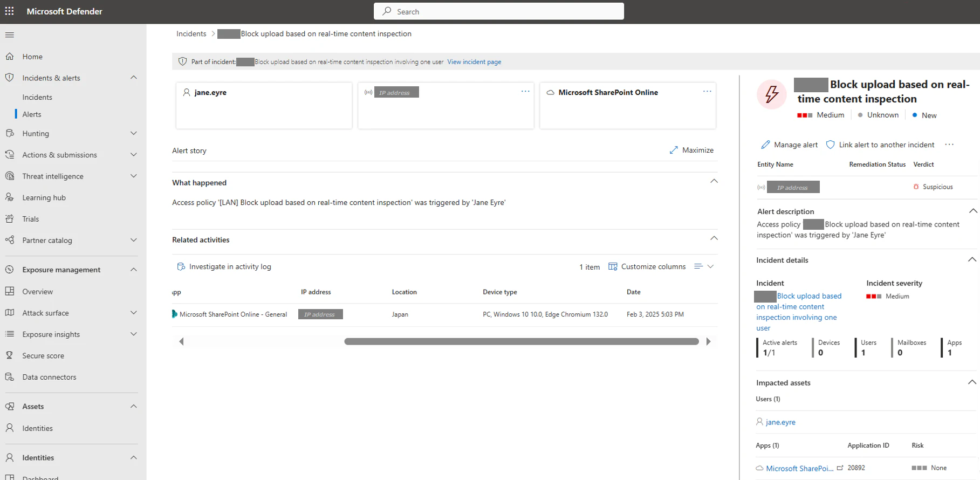Collapse the Incident details section
This screenshot has width=980, height=480.
(972, 259)
